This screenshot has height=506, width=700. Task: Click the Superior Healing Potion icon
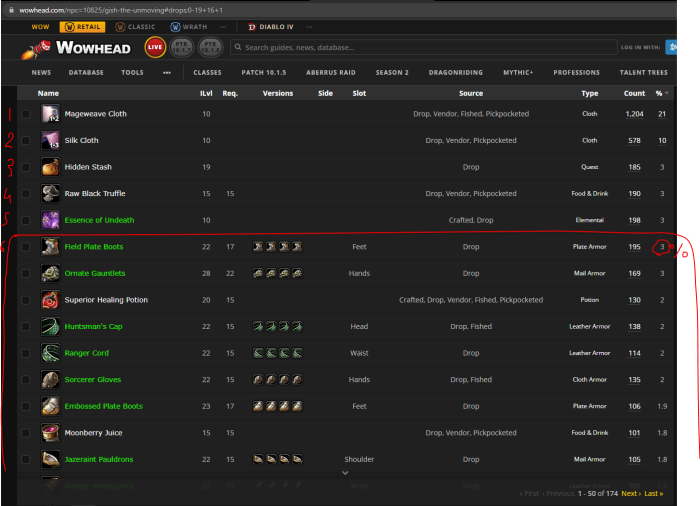click(x=50, y=300)
